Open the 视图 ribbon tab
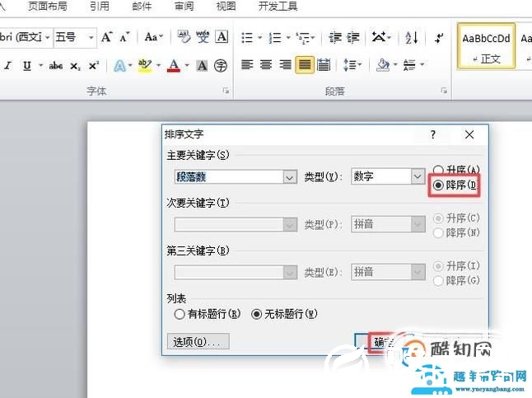 click(x=226, y=6)
